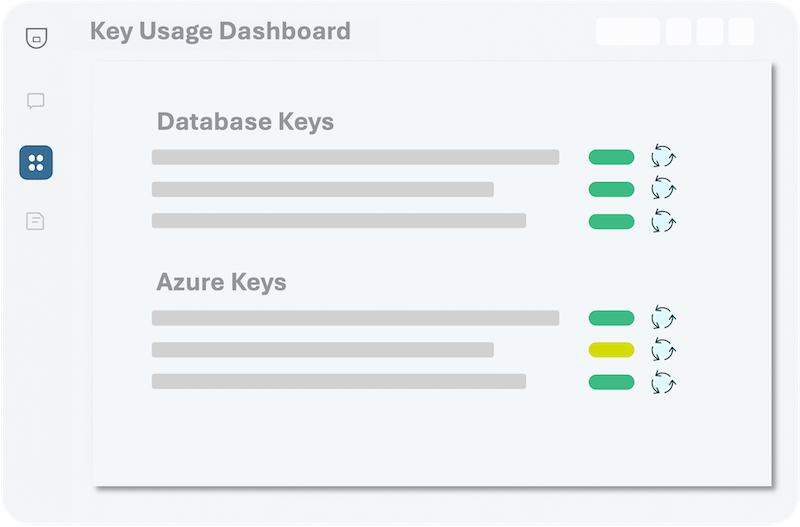Select the first Database Keys row

click(355, 157)
